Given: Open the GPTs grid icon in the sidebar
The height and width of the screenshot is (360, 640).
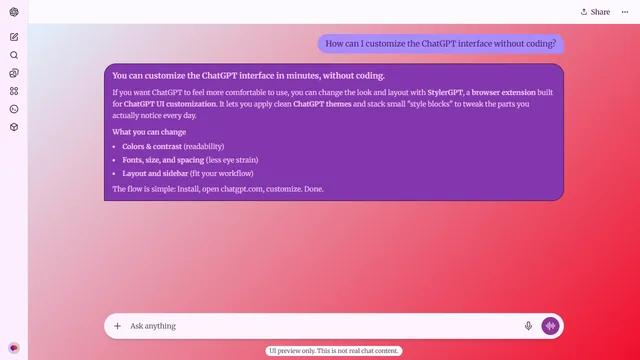Looking at the screenshot, I should [x=14, y=91].
